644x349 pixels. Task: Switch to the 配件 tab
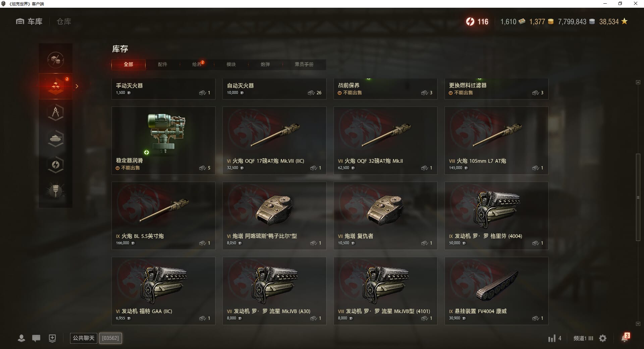pyautogui.click(x=163, y=64)
